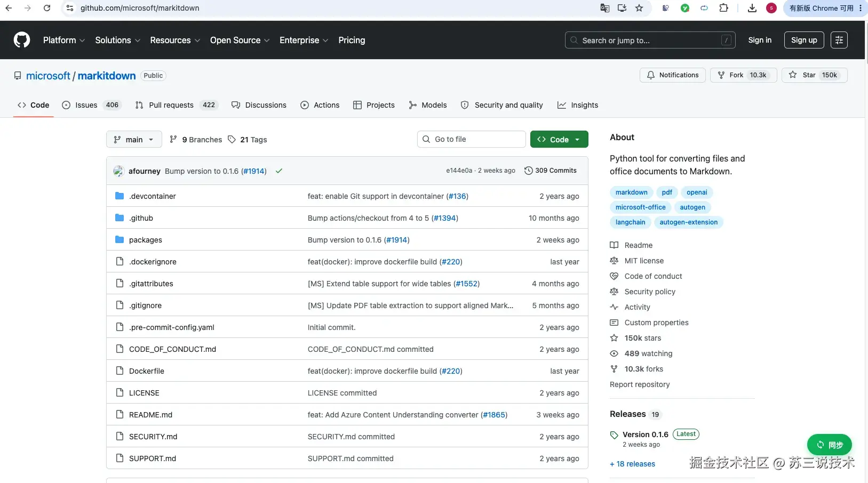
Task: Switch to the Pull requests tab
Action: [x=177, y=105]
